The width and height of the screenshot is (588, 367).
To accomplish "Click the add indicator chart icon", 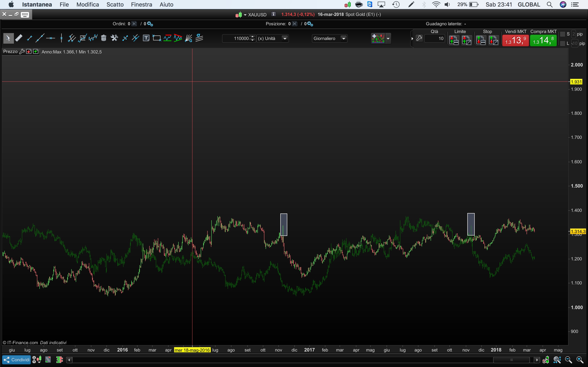I will coord(378,38).
